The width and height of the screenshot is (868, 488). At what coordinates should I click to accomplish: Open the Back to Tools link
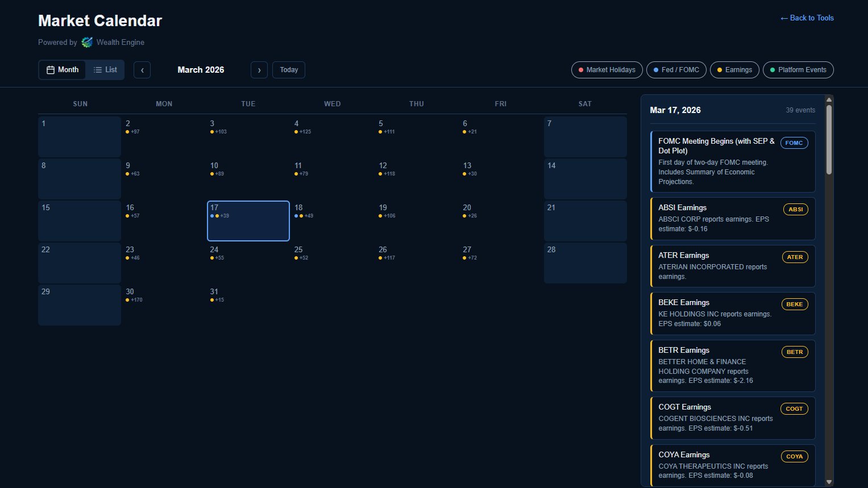click(x=806, y=18)
